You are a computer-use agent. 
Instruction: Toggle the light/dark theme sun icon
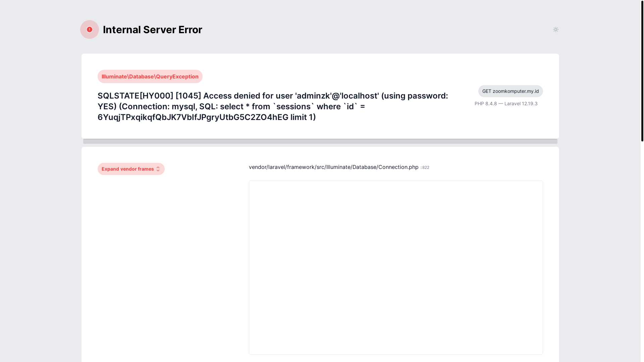coord(555,29)
